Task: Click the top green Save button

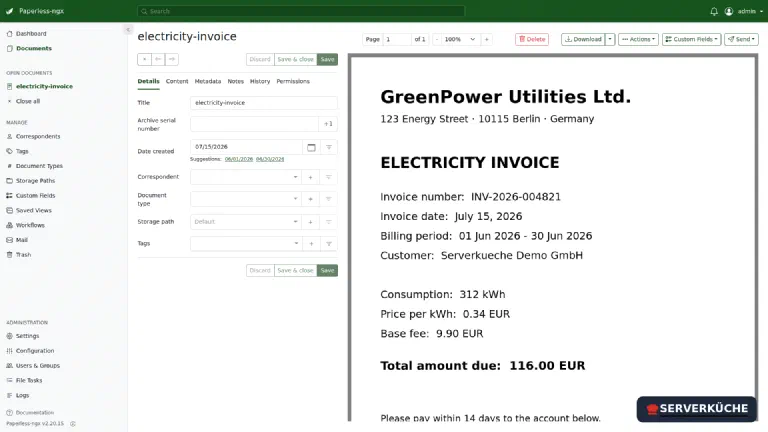Action: 327,59
